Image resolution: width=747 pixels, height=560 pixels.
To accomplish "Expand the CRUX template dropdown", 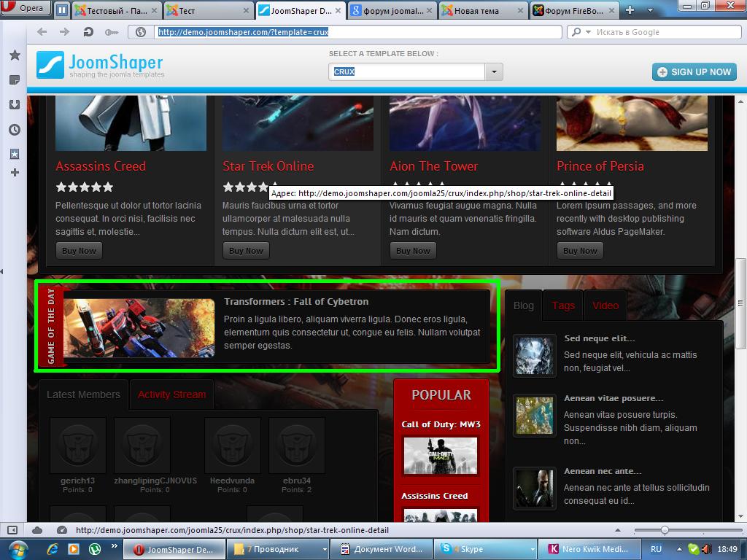I will point(494,71).
